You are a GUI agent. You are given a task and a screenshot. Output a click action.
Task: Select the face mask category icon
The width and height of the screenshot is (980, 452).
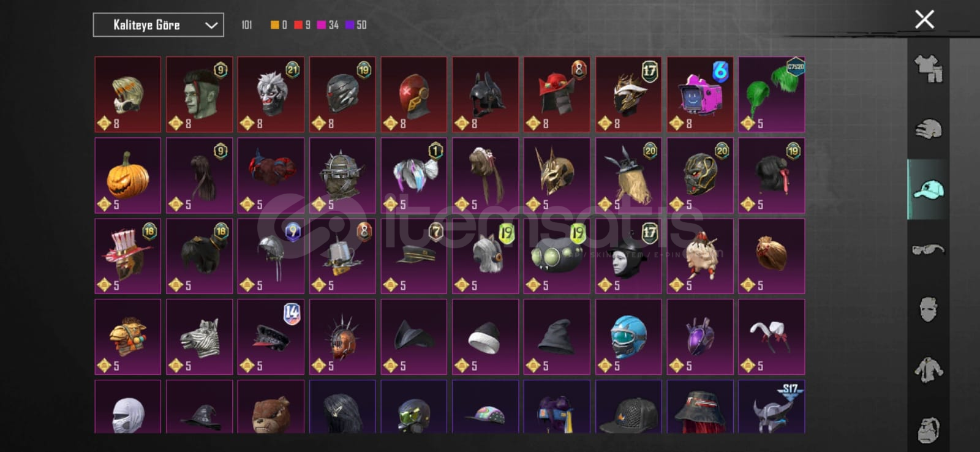click(928, 309)
